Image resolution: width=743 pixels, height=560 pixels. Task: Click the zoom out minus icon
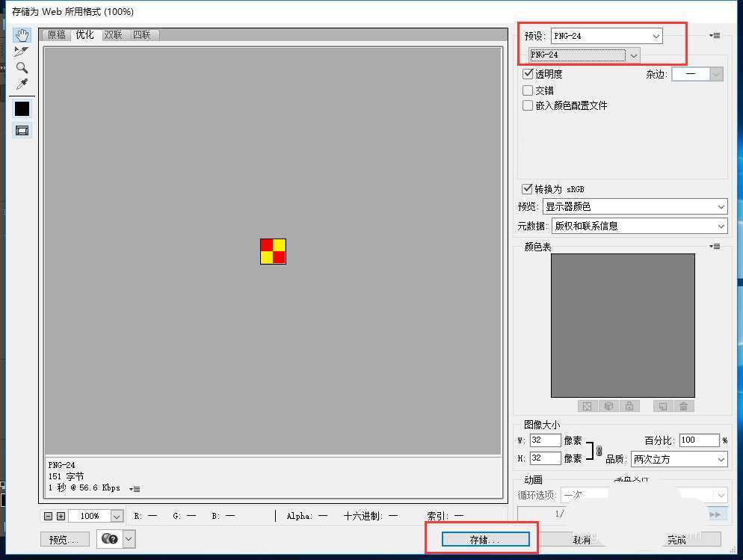point(49,516)
